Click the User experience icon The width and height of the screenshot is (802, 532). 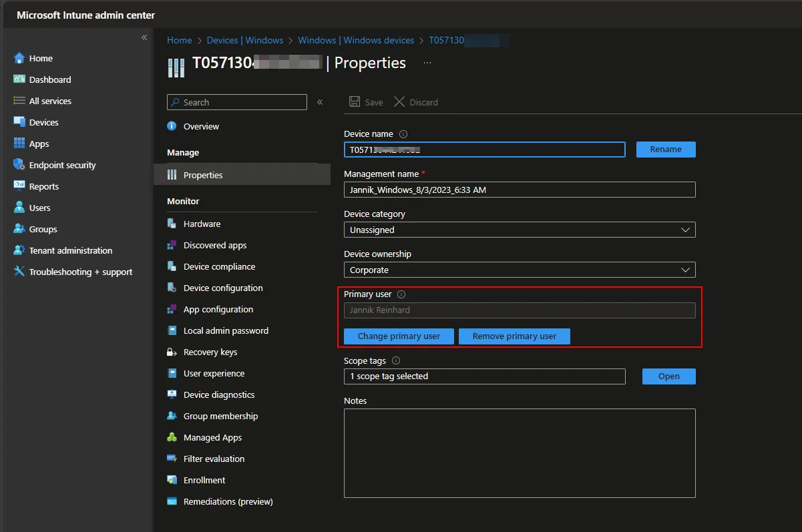tap(172, 373)
